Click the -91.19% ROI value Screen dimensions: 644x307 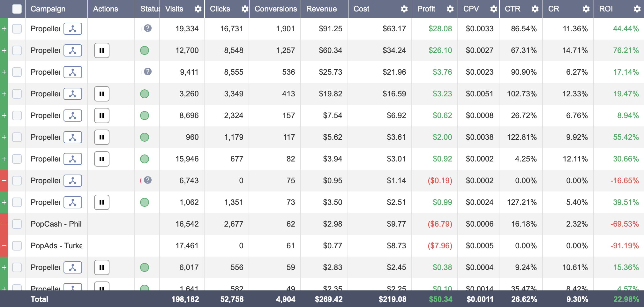625,246
